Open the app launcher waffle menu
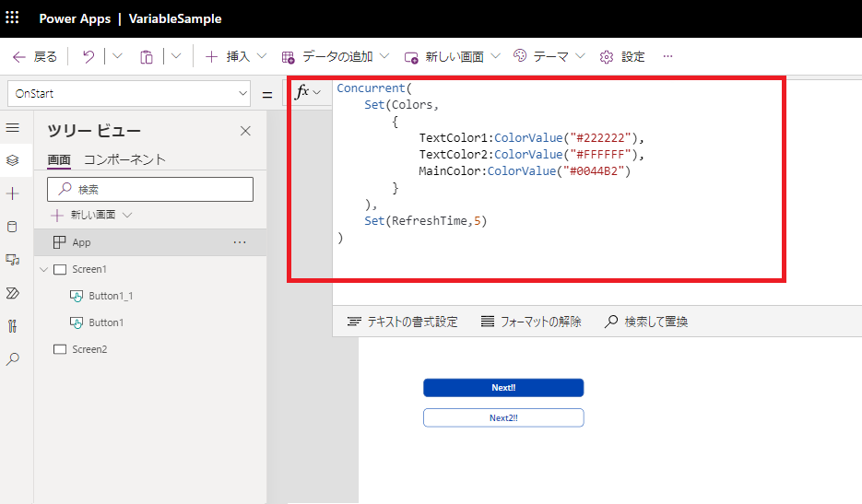 (x=12, y=18)
